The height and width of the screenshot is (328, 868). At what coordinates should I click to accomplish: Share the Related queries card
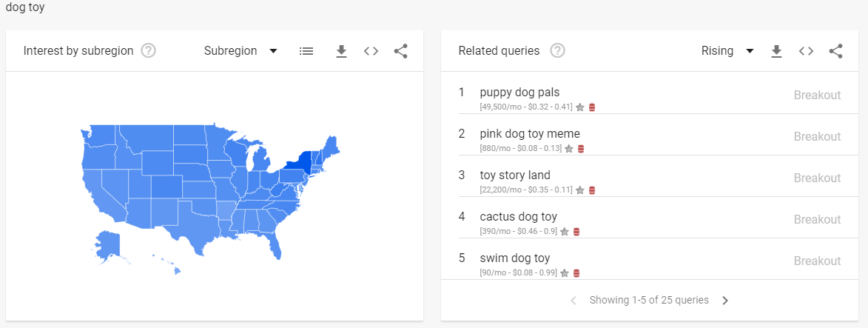click(836, 51)
